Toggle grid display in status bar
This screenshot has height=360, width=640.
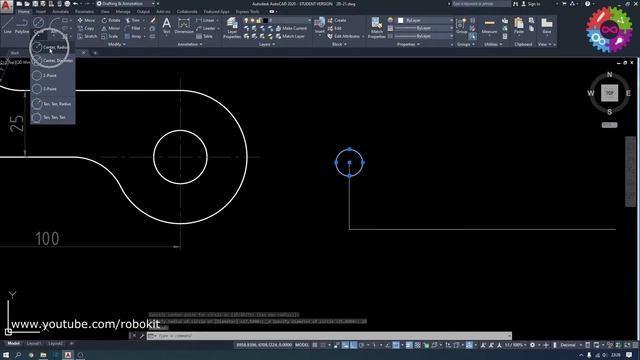[x=315, y=345]
